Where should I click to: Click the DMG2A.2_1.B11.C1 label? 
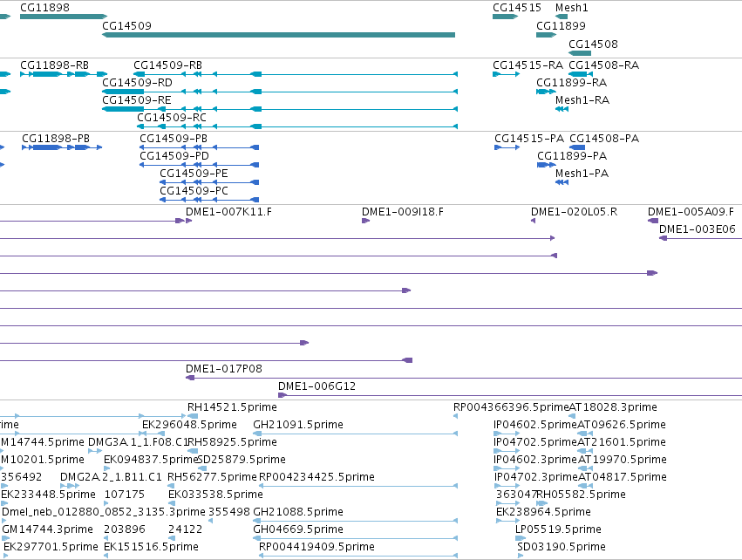111,476
